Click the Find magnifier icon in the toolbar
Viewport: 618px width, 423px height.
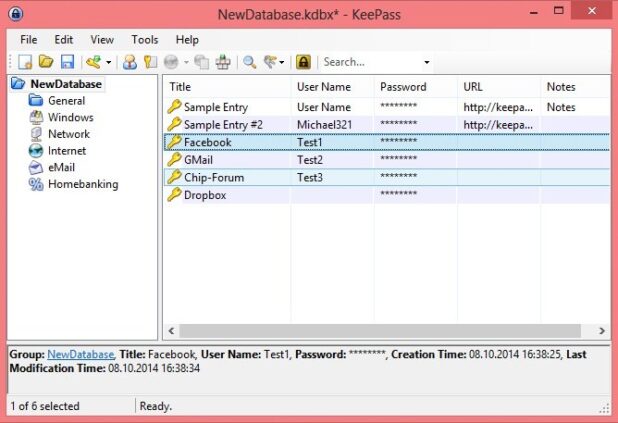(x=248, y=62)
